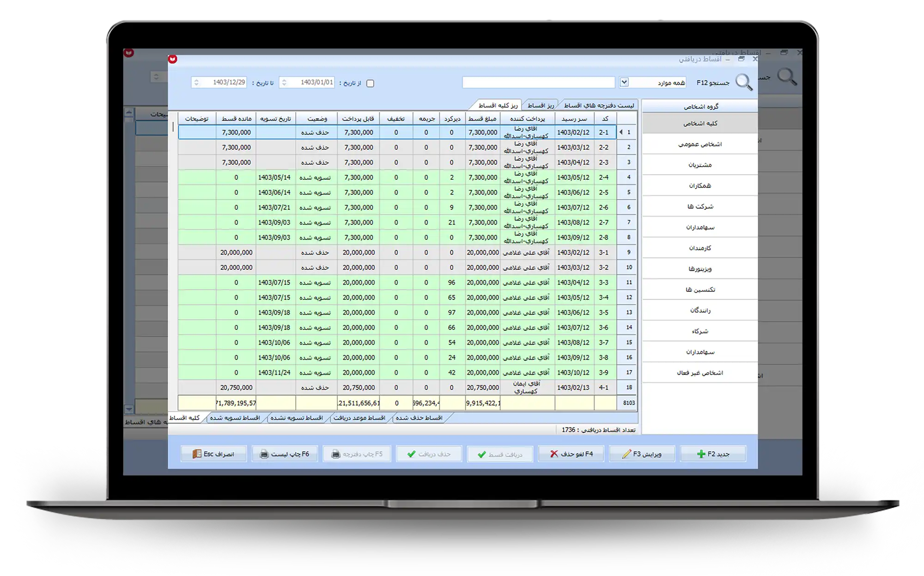Click the search text input field
Screen dimensions: 924x576
click(x=538, y=82)
